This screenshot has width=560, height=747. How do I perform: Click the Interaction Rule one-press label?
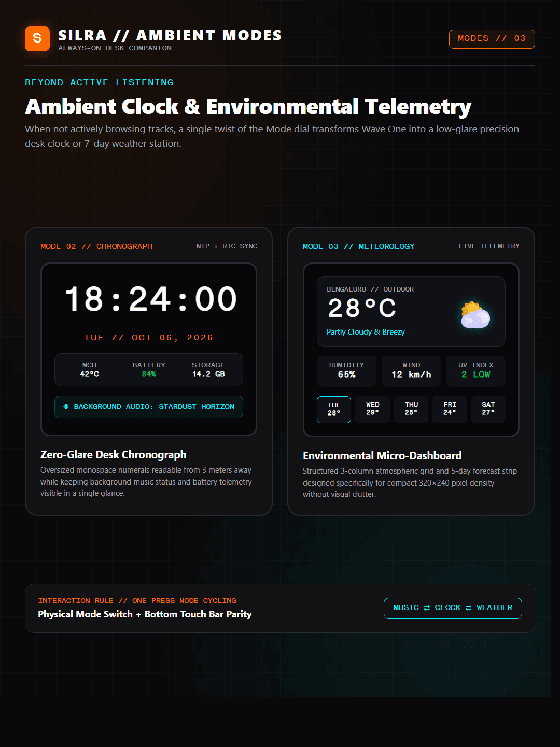pyautogui.click(x=137, y=601)
